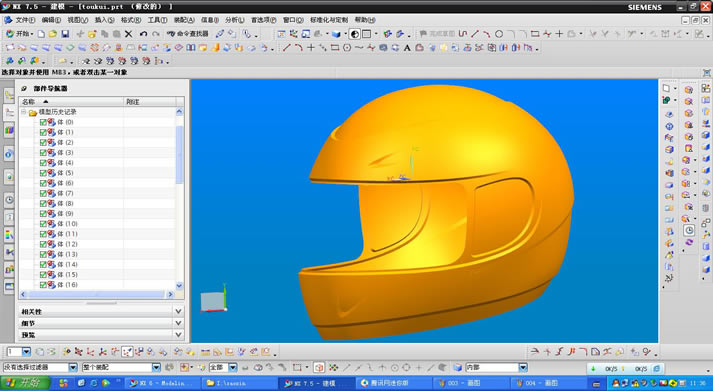Screen dimensions: 713x391
Task: Click the Undo arrow icon
Action: (143, 34)
